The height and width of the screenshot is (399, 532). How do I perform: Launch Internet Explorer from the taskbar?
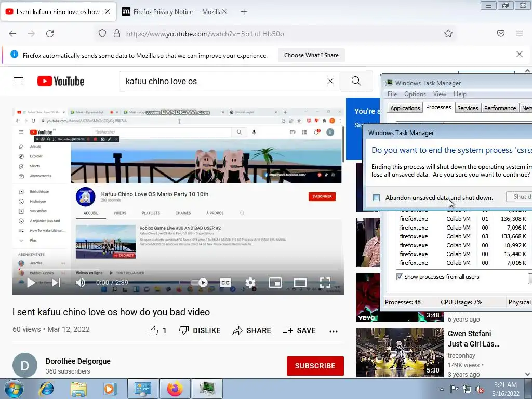pyautogui.click(x=46, y=389)
